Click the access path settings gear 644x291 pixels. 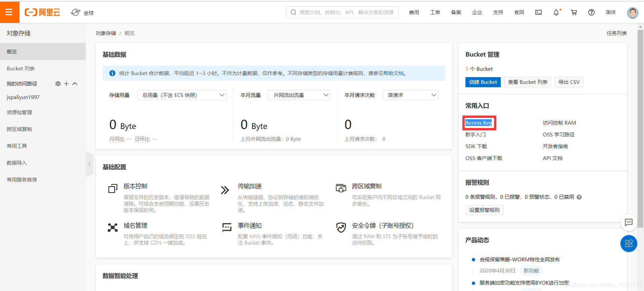(58, 84)
